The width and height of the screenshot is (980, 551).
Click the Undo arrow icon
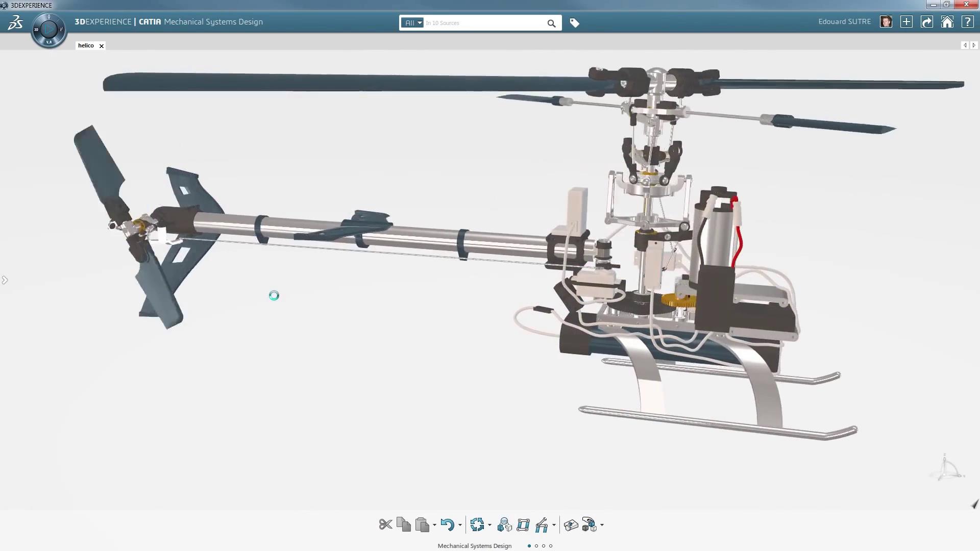click(x=447, y=524)
